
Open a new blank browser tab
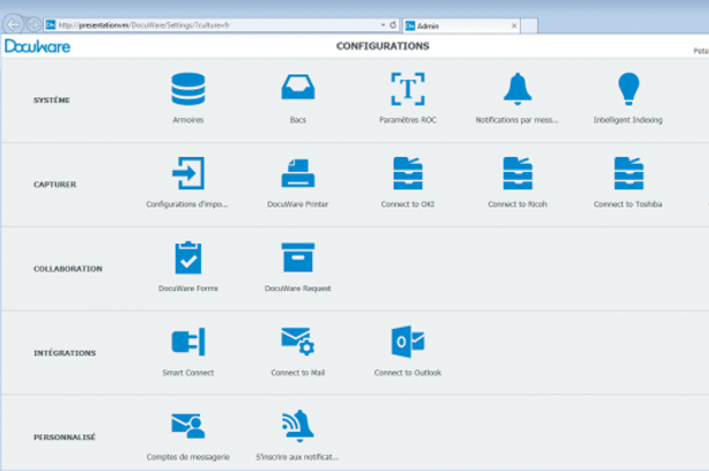pyautogui.click(x=529, y=26)
